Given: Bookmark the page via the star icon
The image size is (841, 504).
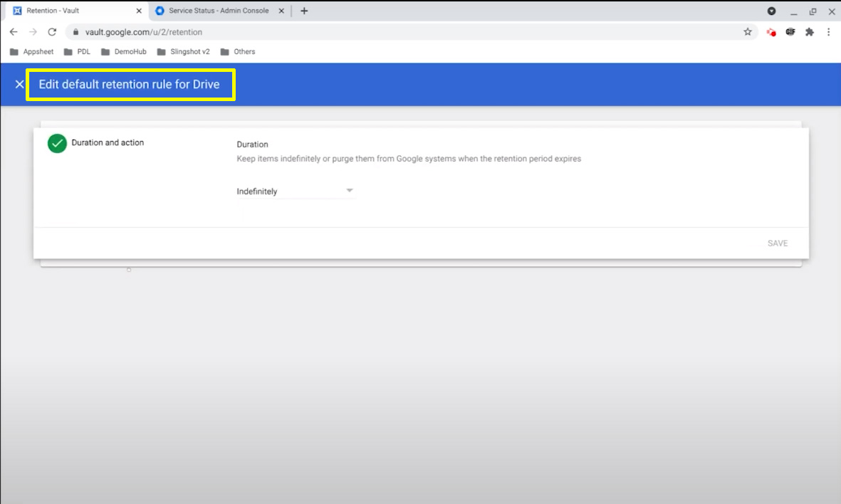Looking at the screenshot, I should point(748,31).
